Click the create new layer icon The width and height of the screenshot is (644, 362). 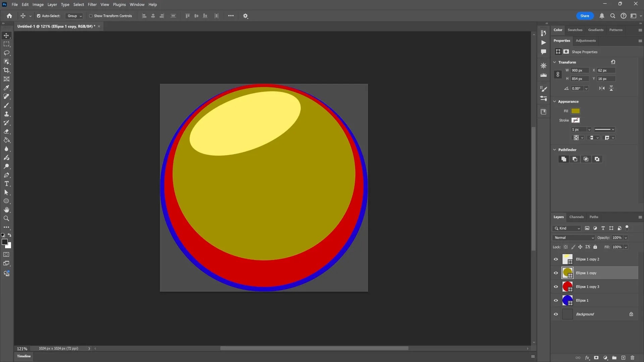623,358
